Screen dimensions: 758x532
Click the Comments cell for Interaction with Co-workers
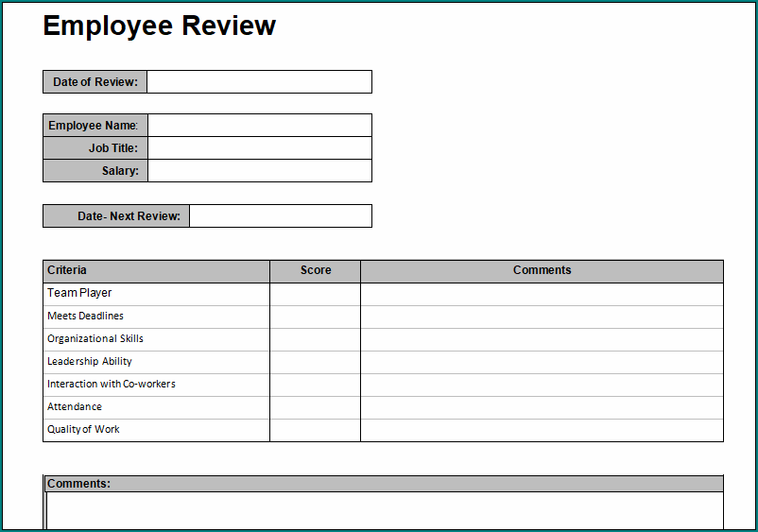pos(542,386)
